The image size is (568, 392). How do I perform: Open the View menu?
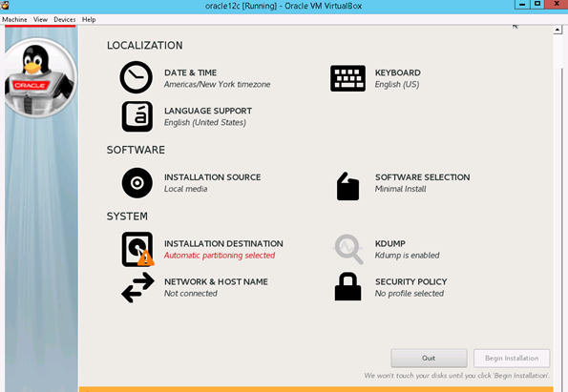[40, 19]
